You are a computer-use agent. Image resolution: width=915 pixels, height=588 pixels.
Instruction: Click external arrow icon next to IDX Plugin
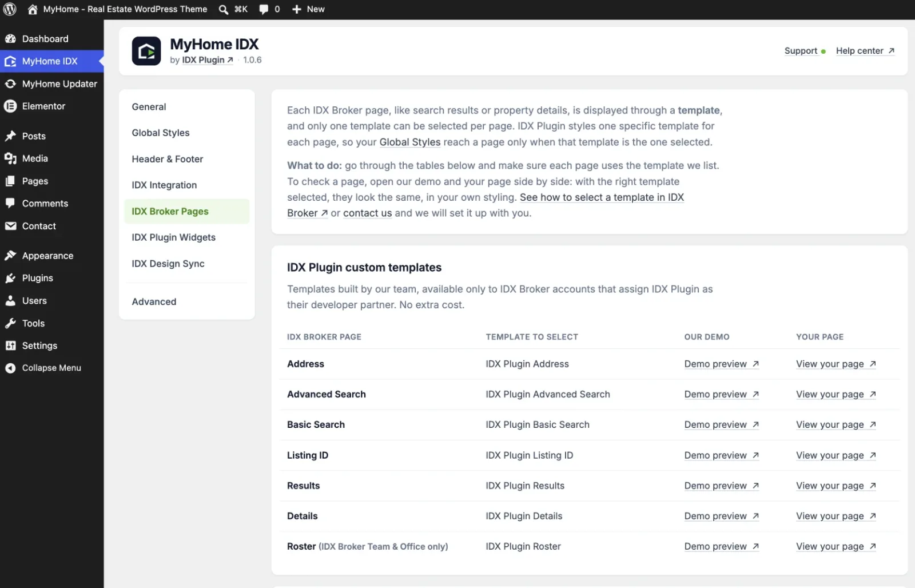[x=230, y=60]
